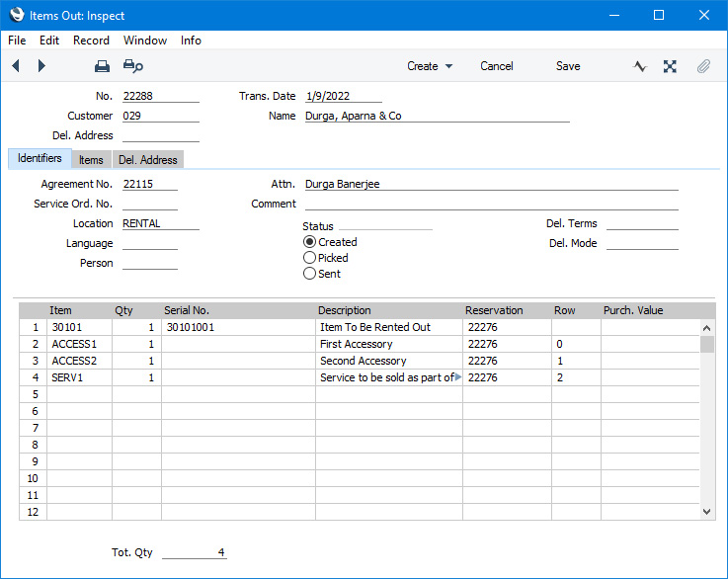Click the expand window arrows icon
Screen dimensions: 728x579
point(670,66)
